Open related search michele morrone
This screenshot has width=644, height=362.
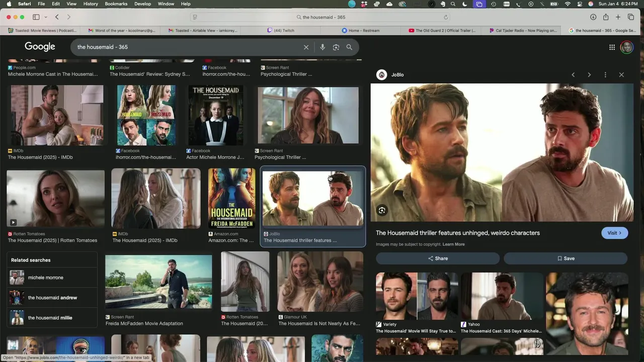tap(52, 278)
